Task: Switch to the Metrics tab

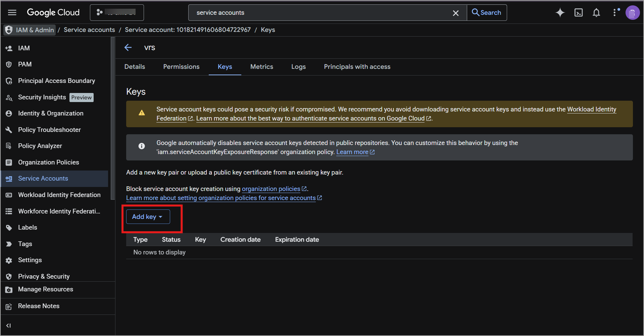Action: (x=261, y=67)
